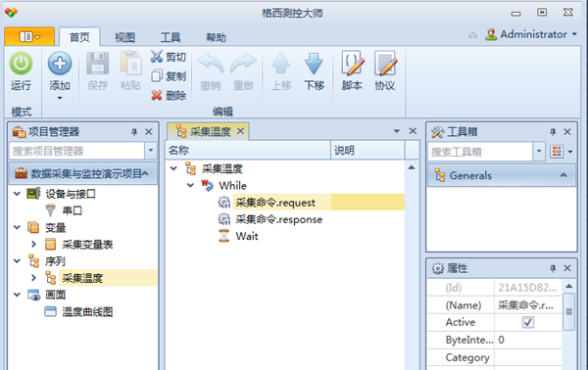Click the Properties panel scrollbar thumb
The image size is (588, 370).
point(568,311)
